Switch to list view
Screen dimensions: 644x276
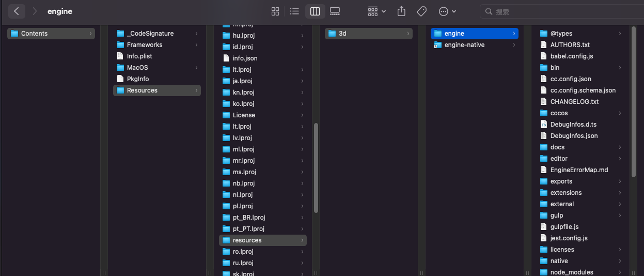[x=294, y=11]
